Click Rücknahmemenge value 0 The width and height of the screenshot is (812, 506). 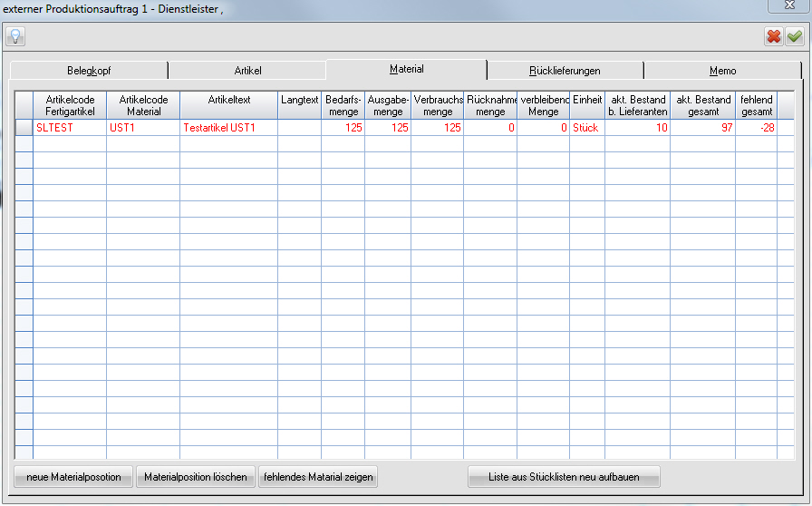click(x=490, y=128)
